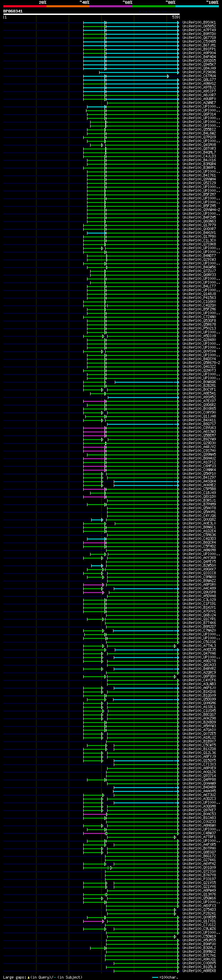Select the UniRef100_B3RSJ1 label
The width and height of the screenshot is (222, 980).
coord(199,501)
